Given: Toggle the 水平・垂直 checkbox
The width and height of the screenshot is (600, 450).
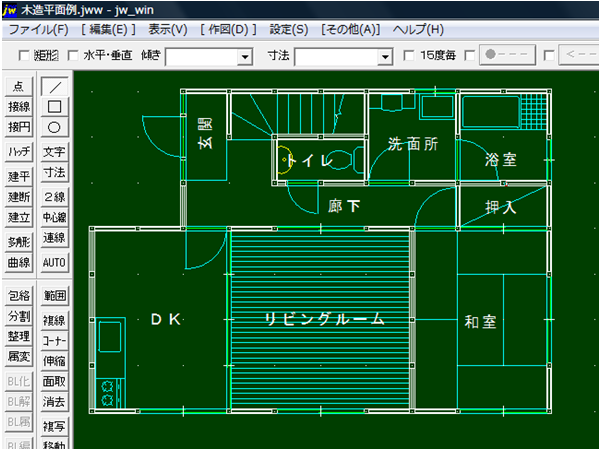Looking at the screenshot, I should [x=73, y=56].
